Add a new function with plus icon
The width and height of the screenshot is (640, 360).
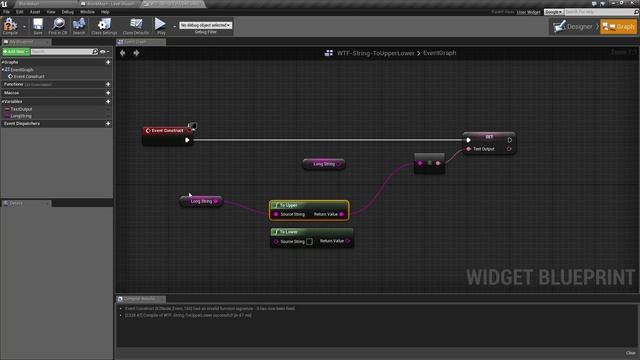(108, 84)
